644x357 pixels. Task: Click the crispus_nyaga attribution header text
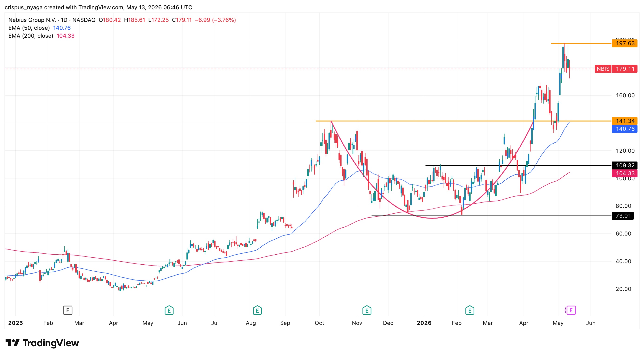98,7
